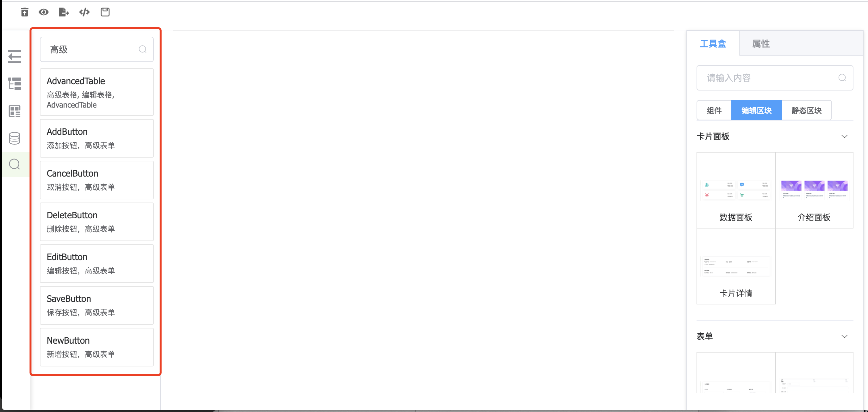868x412 pixels.
Task: Collapse the 表单 section chevron
Action: coord(844,336)
